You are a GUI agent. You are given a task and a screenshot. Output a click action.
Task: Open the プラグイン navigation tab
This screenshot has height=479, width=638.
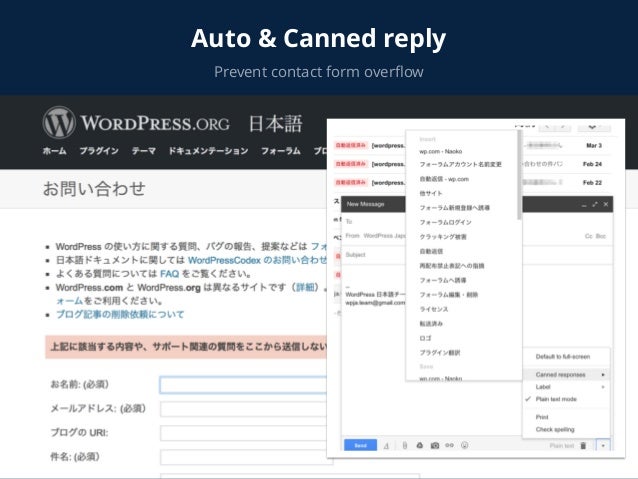pos(99,151)
